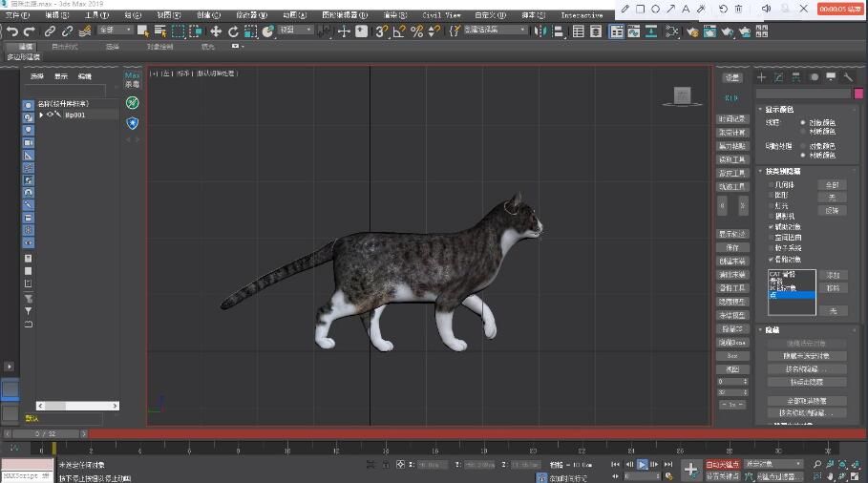This screenshot has width=868, height=483.
Task: Open the 创建选择集 named selection dropdown
Action: click(x=495, y=30)
